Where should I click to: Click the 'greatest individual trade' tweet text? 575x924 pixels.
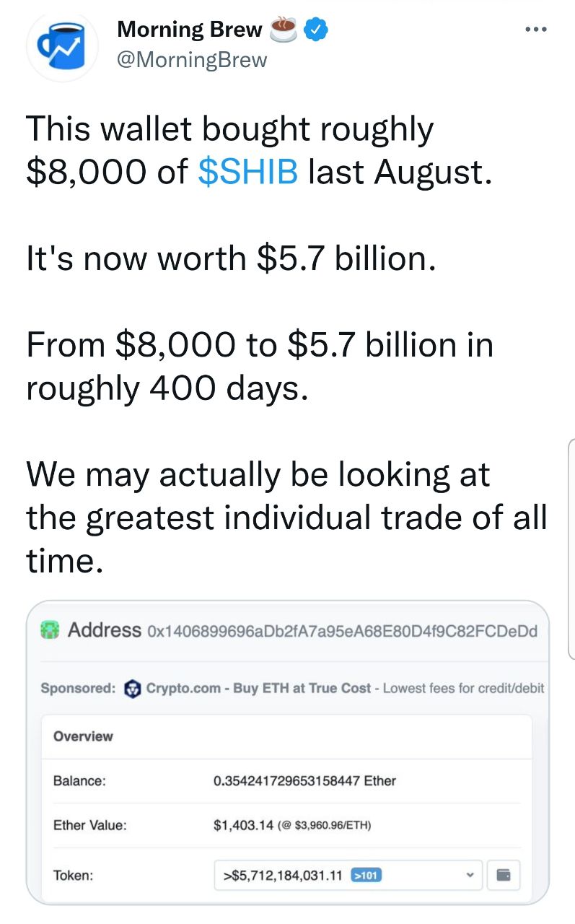click(286, 518)
